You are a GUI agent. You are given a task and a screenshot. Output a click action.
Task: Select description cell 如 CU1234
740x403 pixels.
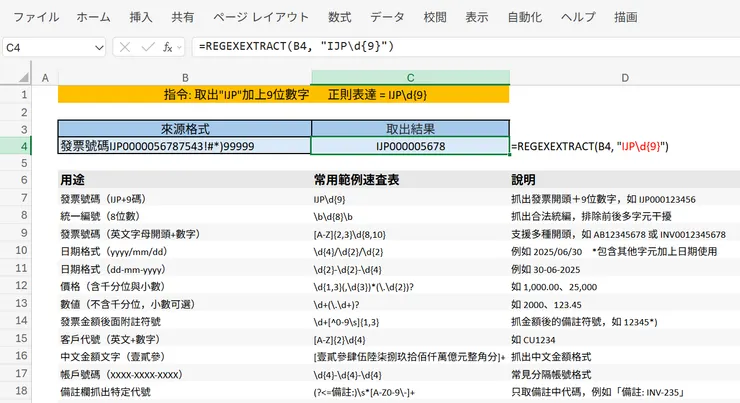point(625,340)
